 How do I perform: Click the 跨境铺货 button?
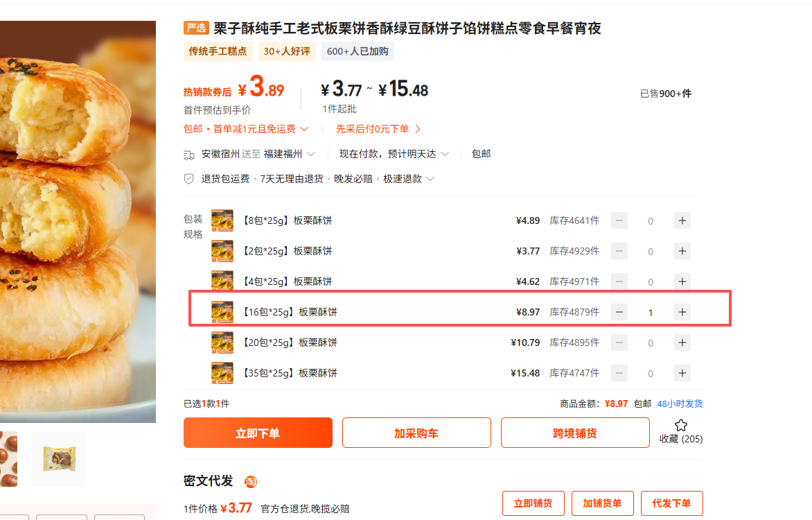[575, 433]
